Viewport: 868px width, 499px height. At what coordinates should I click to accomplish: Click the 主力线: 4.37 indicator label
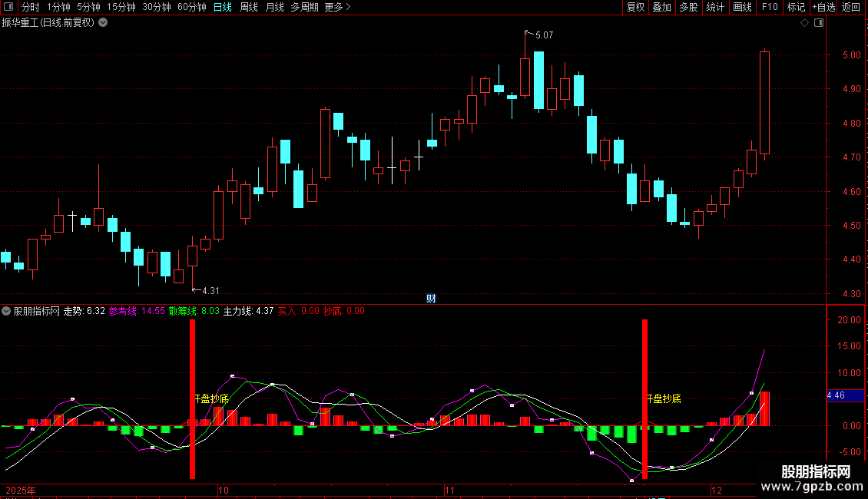coord(249,311)
